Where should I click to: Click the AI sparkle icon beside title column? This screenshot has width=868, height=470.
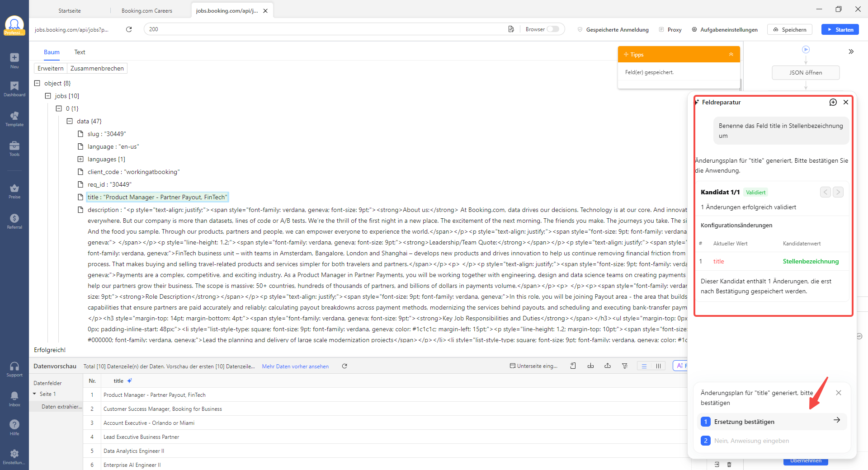(x=130, y=381)
